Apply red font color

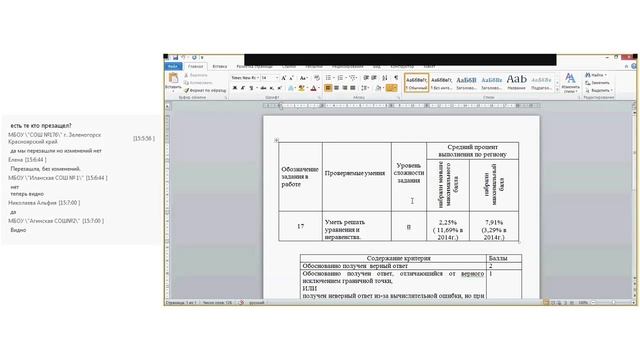coord(313,88)
